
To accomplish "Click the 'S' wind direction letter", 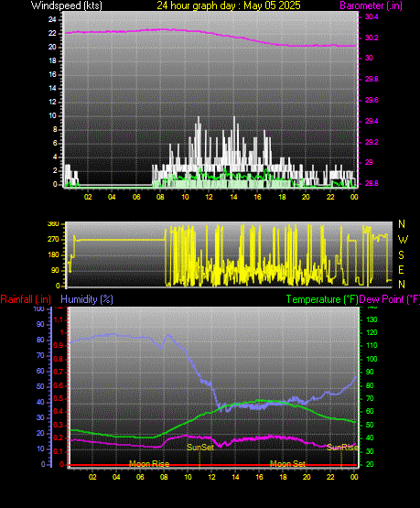I will coord(401,255).
